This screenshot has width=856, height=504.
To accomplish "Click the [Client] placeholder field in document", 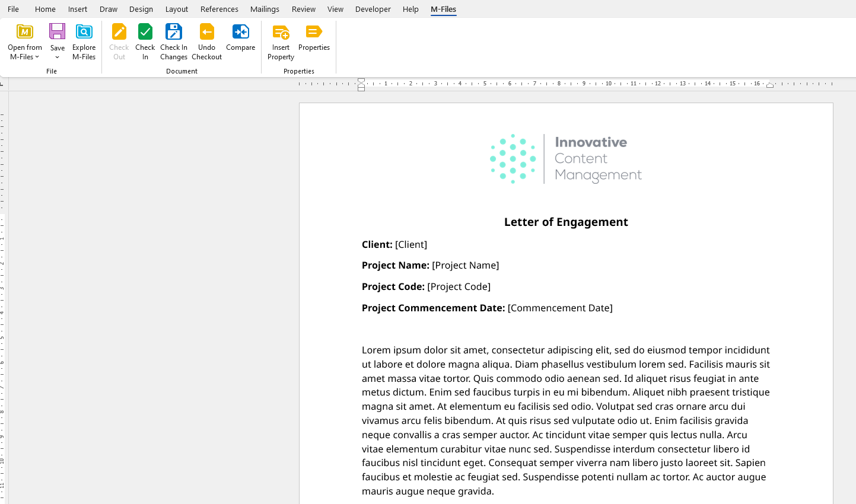I will (411, 244).
